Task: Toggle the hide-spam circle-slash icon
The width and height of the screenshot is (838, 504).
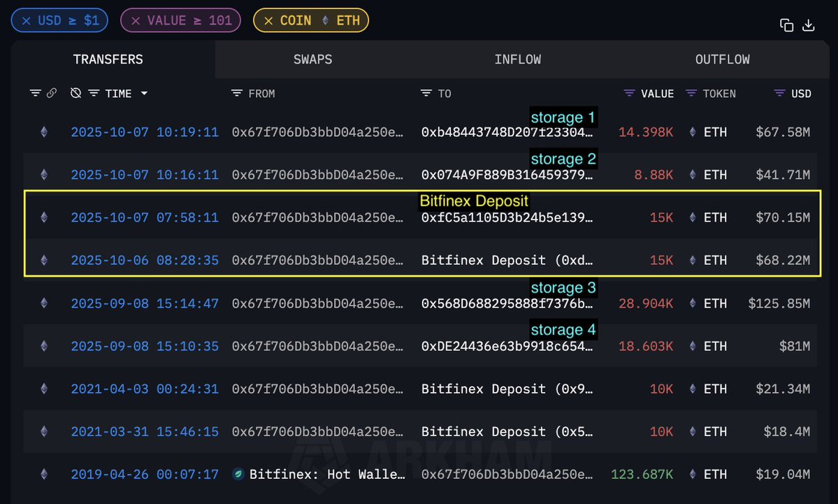Action: click(76, 93)
